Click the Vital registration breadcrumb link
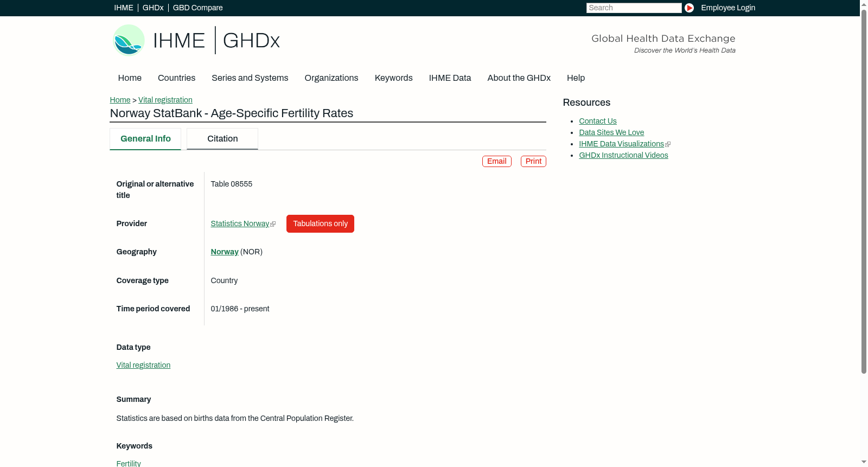Image resolution: width=868 pixels, height=467 pixels. point(165,100)
